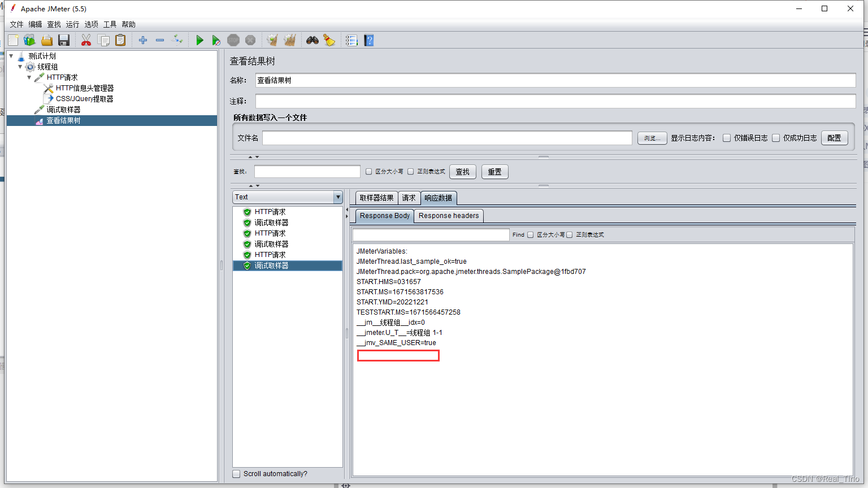The image size is (868, 488).
Task: Select 调试取样器 in the test plan tree
Action: coord(63,110)
